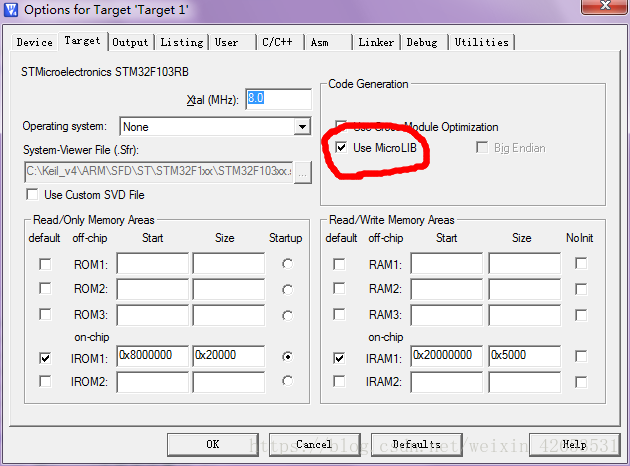This screenshot has height=466, width=630.
Task: Click the Cancel button
Action: coord(314,444)
